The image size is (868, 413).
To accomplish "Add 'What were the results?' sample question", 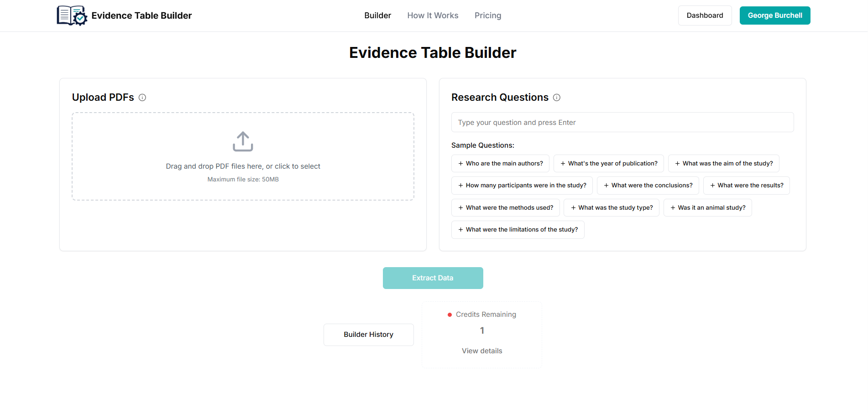I will (746, 186).
